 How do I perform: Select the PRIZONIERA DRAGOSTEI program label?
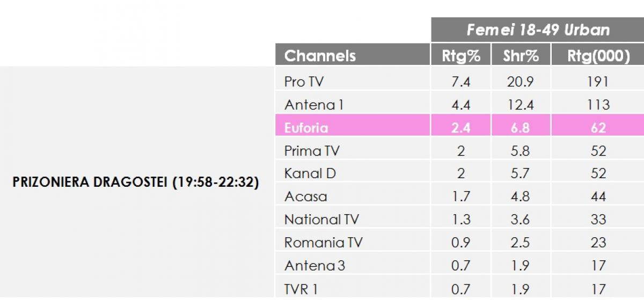pos(136,182)
